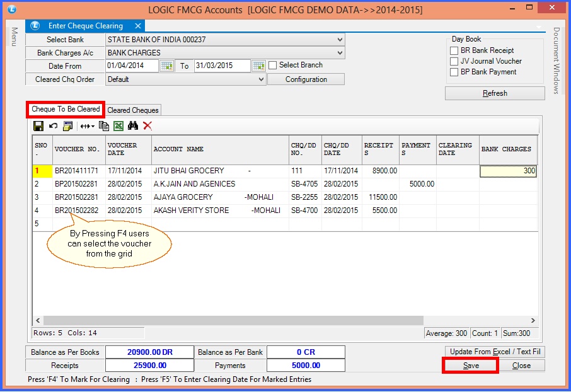Click receipt amount 11500.00 cell
Viewport: 571px width, 392px height.
click(x=381, y=197)
